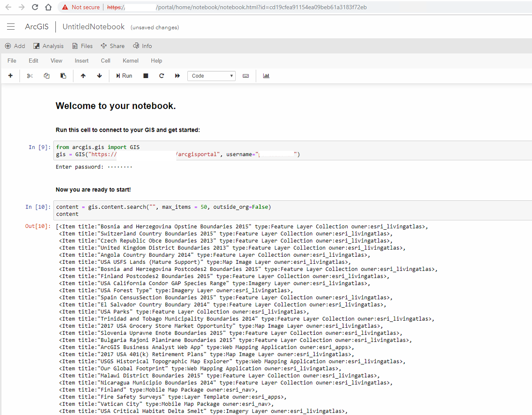Select the 'Now you are ready to start!' text
This screenshot has height=415, width=532.
pyautogui.click(x=93, y=190)
